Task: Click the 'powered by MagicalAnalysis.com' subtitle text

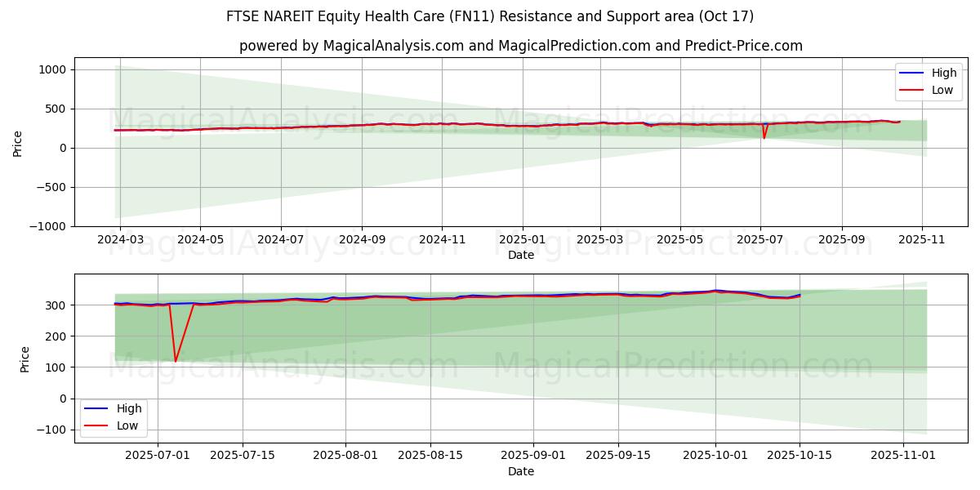Action: tap(520, 46)
